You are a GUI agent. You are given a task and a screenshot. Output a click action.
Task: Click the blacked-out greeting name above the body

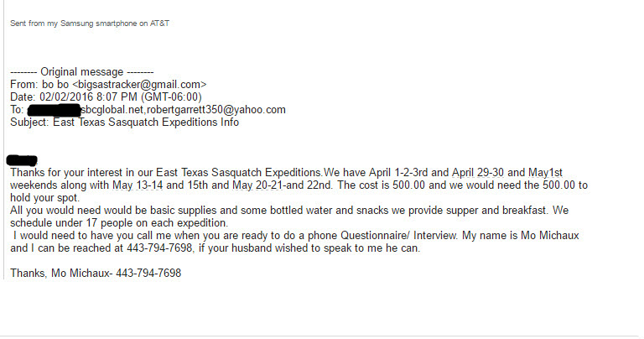pyautogui.click(x=23, y=159)
